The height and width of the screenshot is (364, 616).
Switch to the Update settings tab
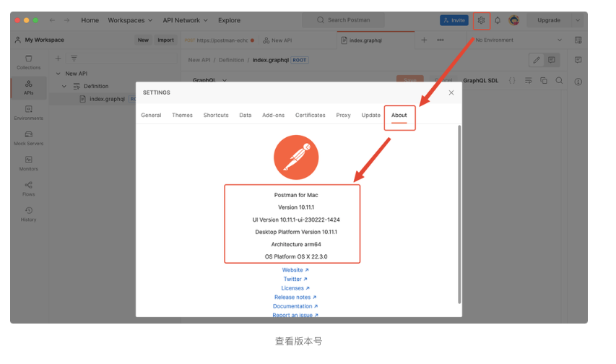coord(371,115)
